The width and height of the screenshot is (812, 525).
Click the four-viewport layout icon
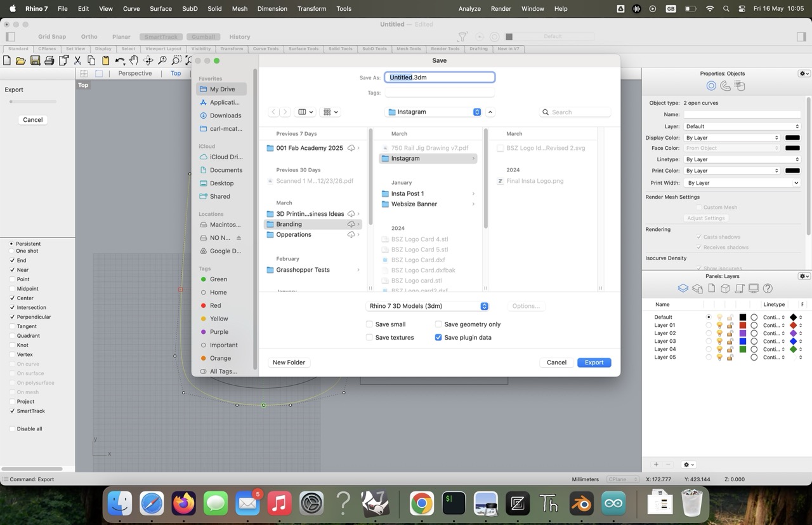(84, 74)
